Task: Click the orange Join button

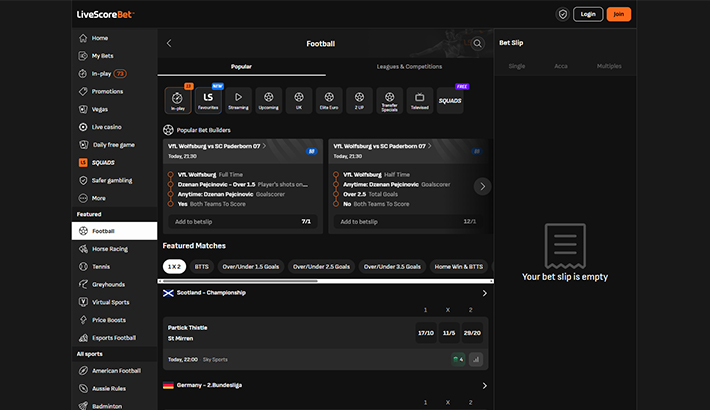Action: point(619,14)
